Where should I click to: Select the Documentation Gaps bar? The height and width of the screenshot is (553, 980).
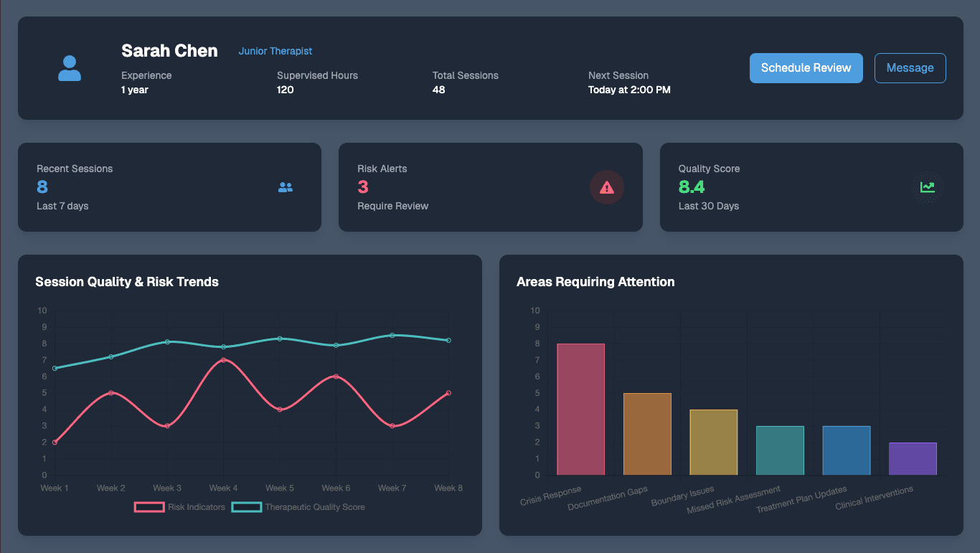(x=647, y=434)
